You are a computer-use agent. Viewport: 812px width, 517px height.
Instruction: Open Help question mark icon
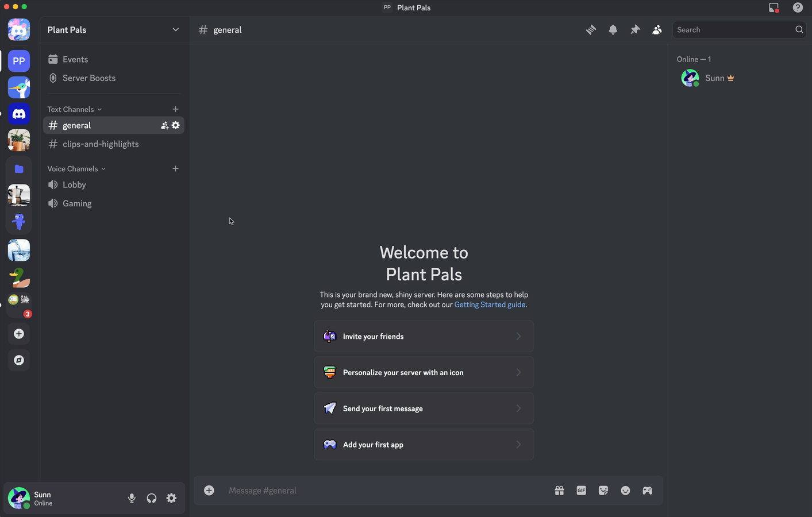point(798,7)
